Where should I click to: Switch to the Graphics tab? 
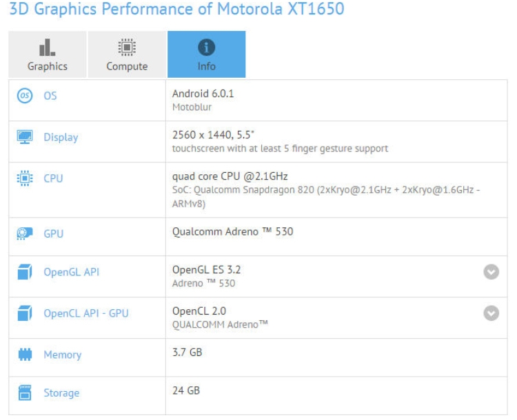click(47, 56)
